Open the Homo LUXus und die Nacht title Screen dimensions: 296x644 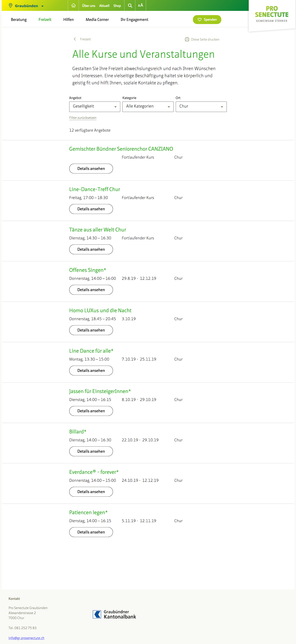pos(100,310)
